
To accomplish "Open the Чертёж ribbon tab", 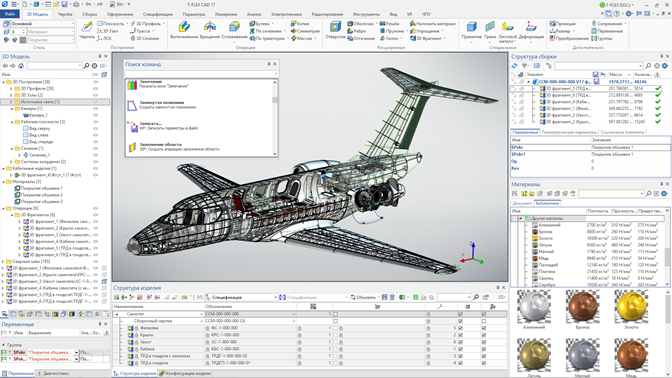I will 65,14.
